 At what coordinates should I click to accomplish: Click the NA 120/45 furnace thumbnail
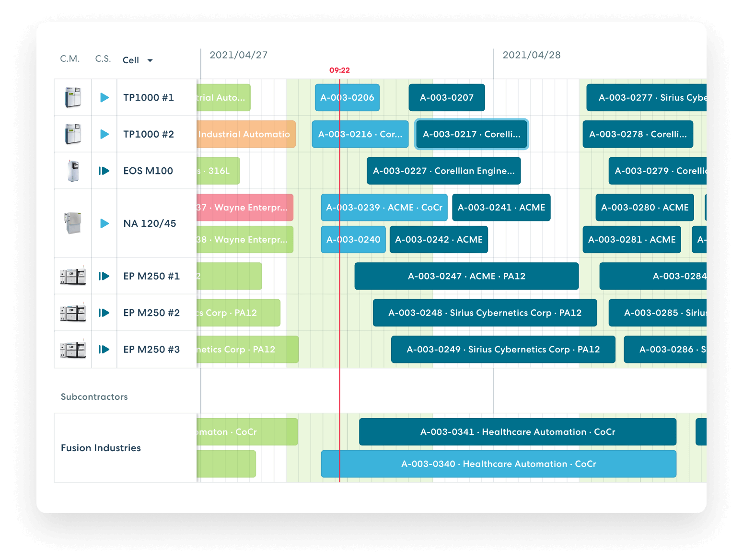73,223
